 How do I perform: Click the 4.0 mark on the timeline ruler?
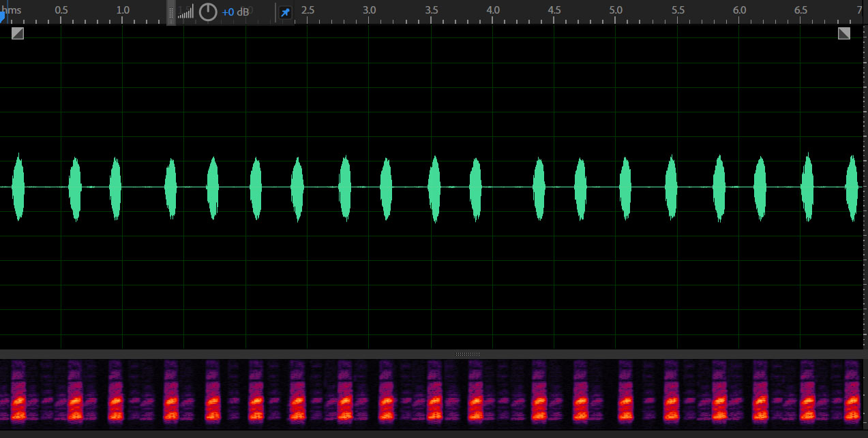pyautogui.click(x=493, y=11)
